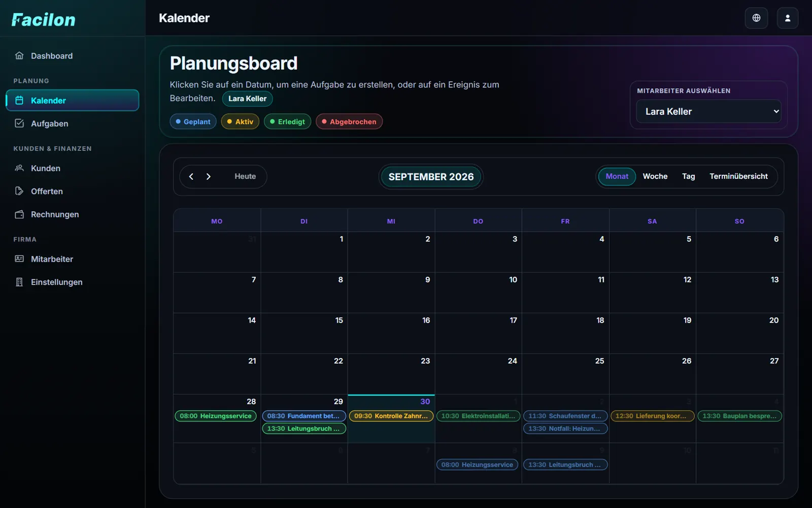Screen dimensions: 812x508
Task: Switch to Terminübersicht view
Action: pyautogui.click(x=738, y=176)
